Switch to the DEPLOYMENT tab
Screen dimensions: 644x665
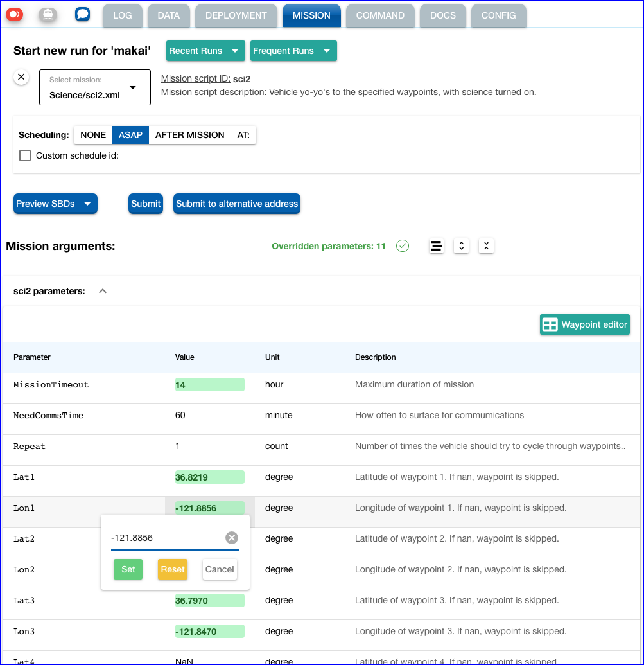[x=236, y=15]
